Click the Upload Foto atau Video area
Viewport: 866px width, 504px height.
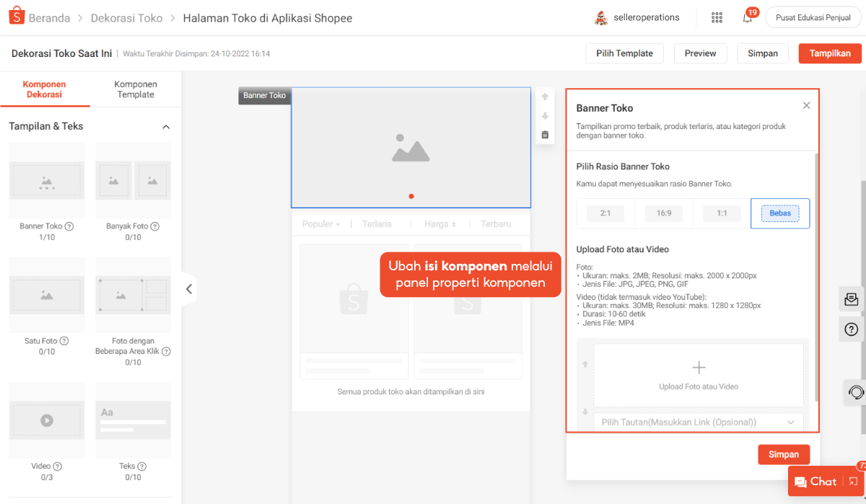pos(698,376)
